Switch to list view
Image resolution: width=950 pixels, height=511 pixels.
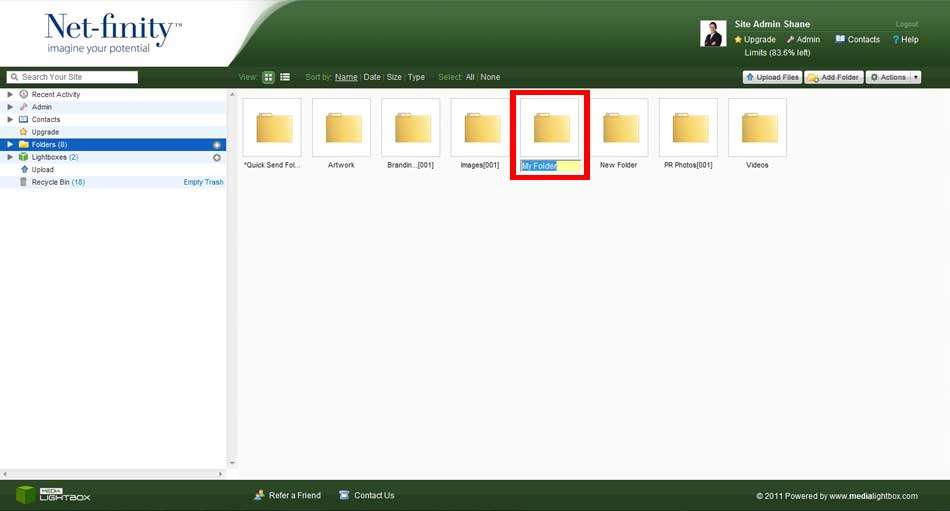coord(285,77)
